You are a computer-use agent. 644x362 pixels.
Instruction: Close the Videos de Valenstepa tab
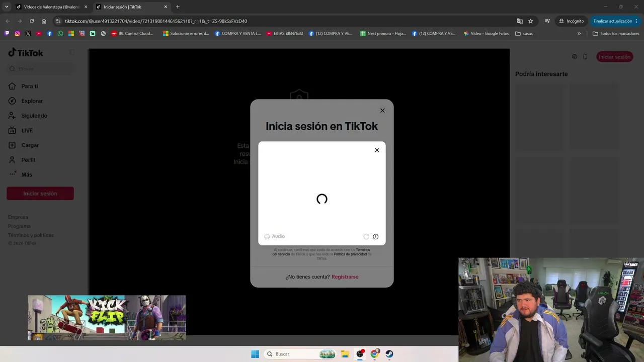pyautogui.click(x=86, y=7)
